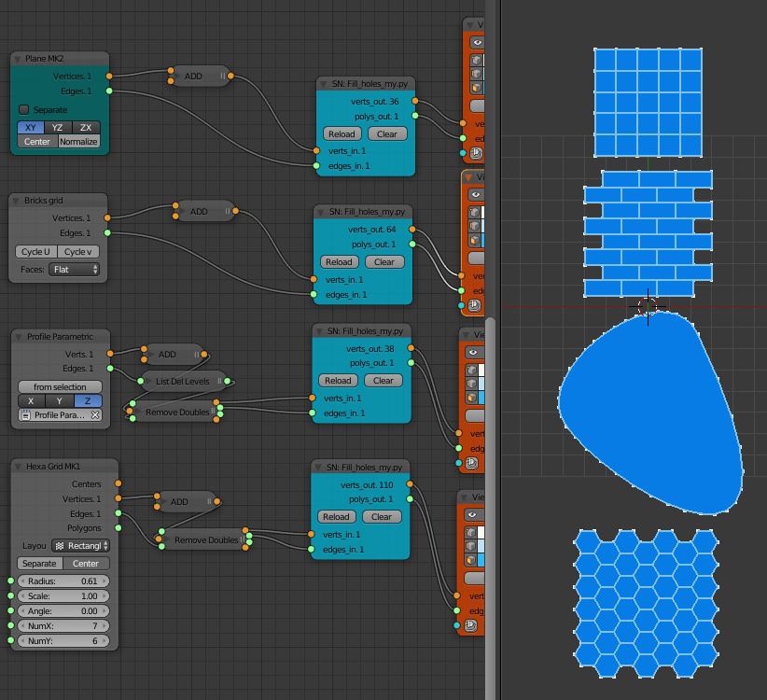This screenshot has height=700, width=767.
Task: Toggle Cycle v in Bricks grid node
Action: click(78, 252)
